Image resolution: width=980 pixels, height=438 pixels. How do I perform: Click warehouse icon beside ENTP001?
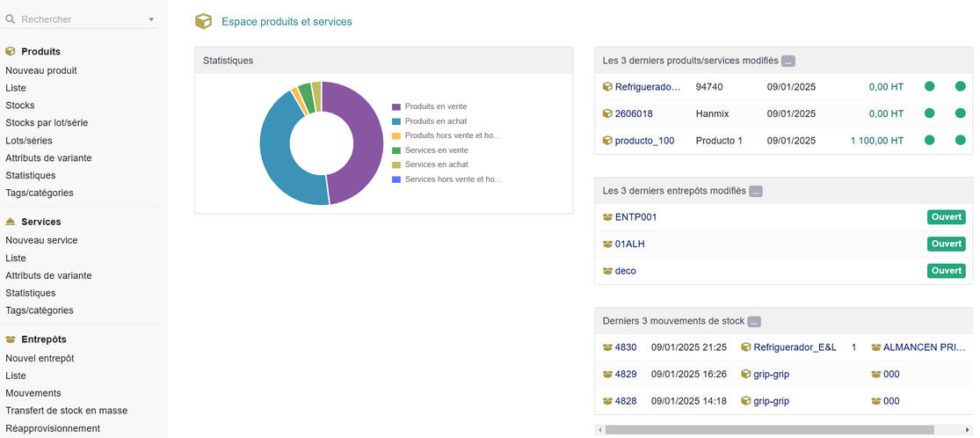pos(606,217)
